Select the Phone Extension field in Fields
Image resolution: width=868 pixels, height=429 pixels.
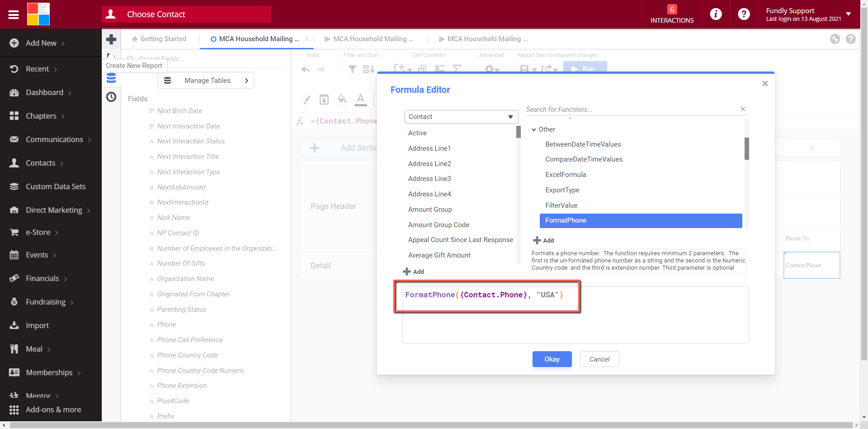[182, 386]
